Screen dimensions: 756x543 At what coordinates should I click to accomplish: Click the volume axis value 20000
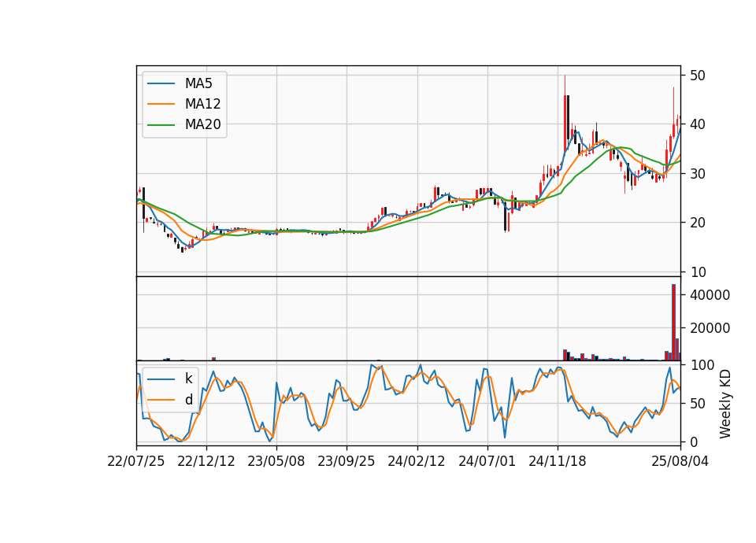pos(710,329)
